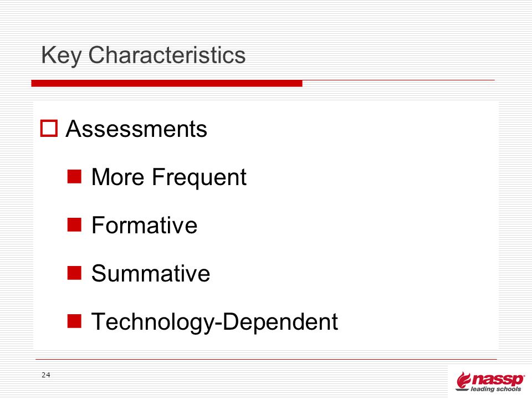The width and height of the screenshot is (532, 399).
Task: Select the More Frequent bullet text
Action: point(169,177)
